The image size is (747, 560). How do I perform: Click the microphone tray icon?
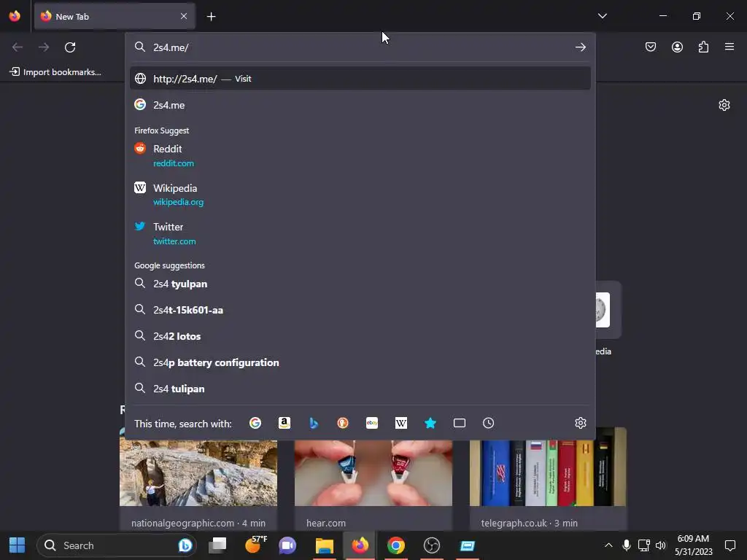point(627,545)
